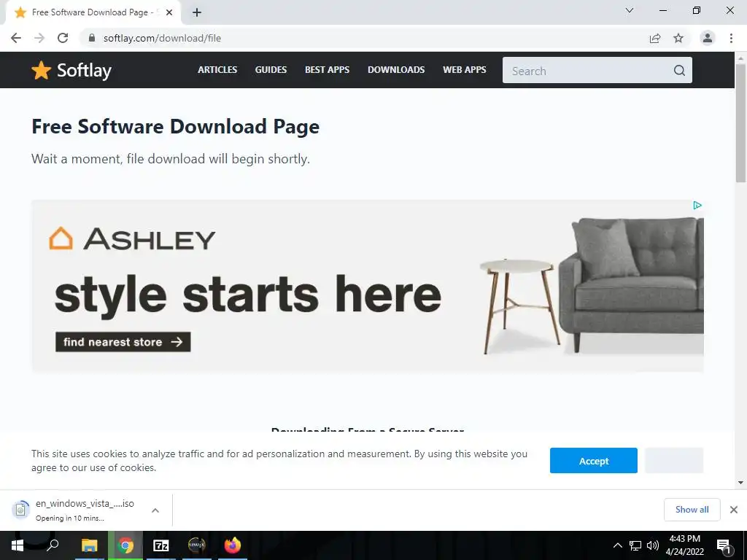Open the WEB APPS menu item
The height and width of the screenshot is (560, 747).
tap(465, 69)
